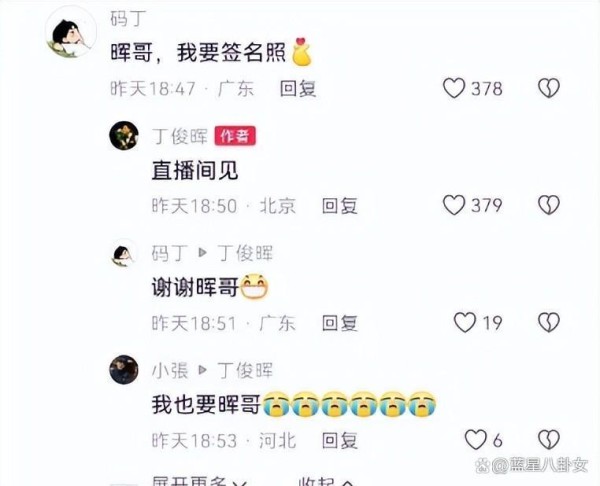The image size is (600, 486).
Task: Open 丁俊晖's author avatar
Action: (x=124, y=135)
